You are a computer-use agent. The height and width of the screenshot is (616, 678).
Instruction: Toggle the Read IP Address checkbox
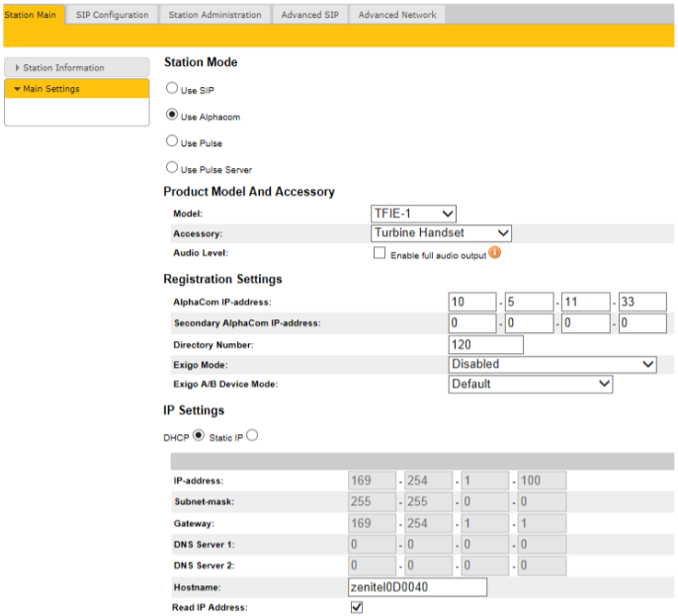click(x=357, y=606)
